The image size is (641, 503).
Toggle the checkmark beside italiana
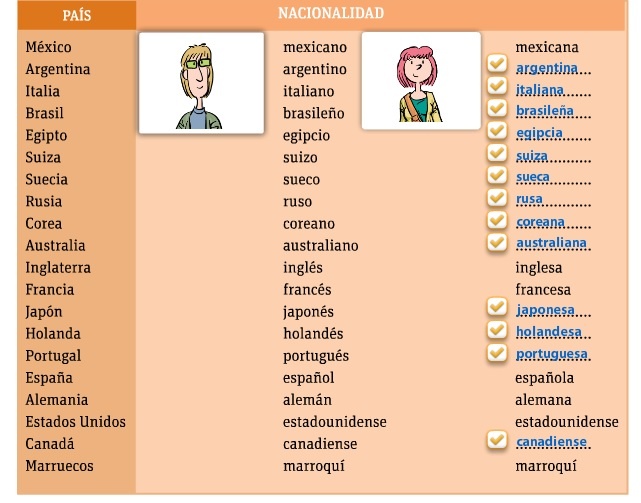pos(496,87)
